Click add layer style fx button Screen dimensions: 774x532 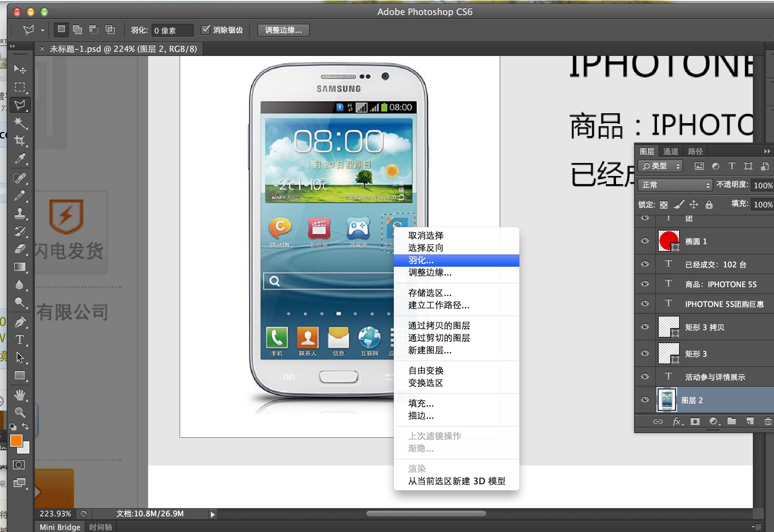(677, 422)
